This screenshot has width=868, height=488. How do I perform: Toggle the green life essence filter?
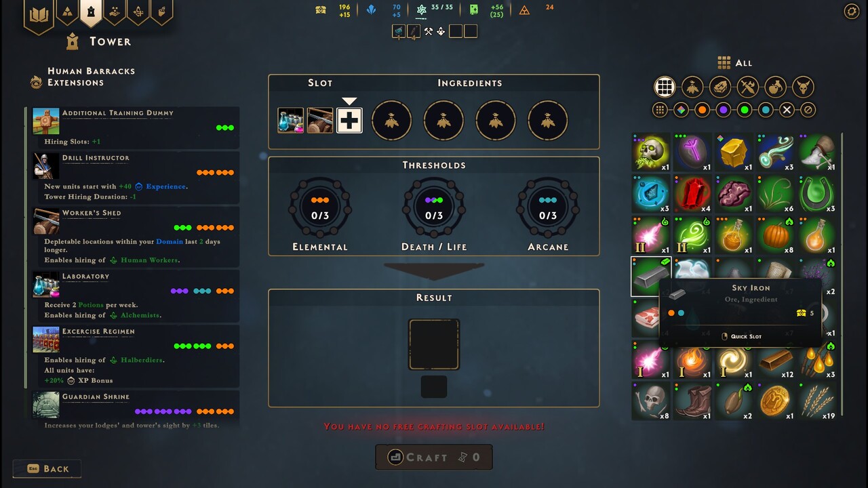745,110
